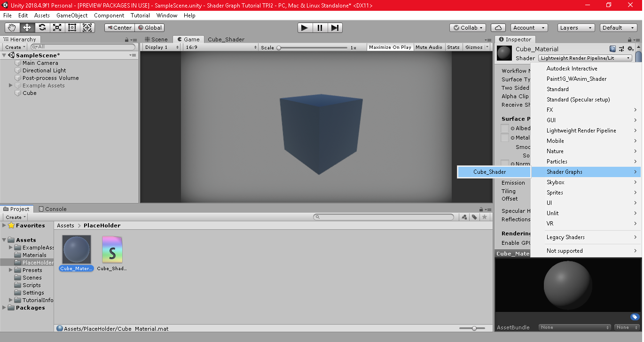Switch to the Console tab

(x=53, y=209)
